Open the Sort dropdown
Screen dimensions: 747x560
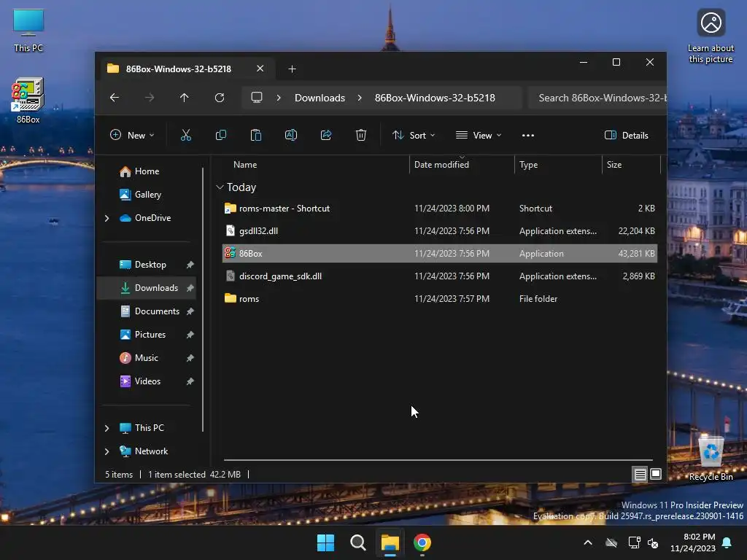pos(414,135)
